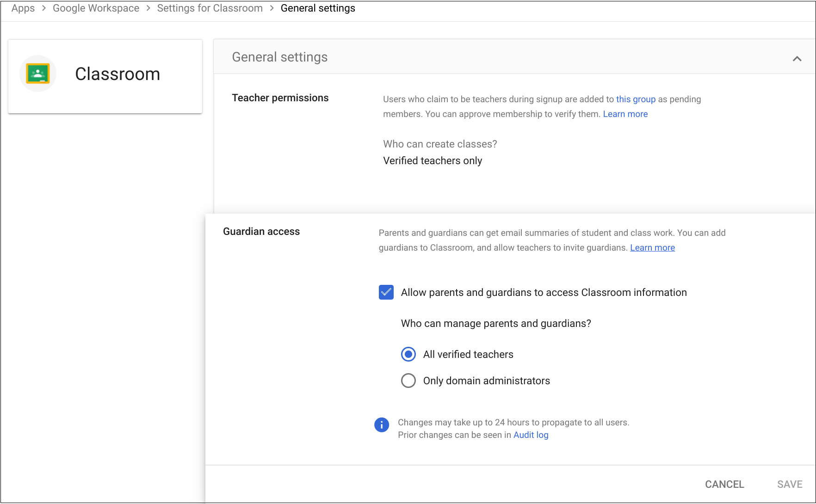Open Learn more under Teacher permissions

tap(625, 114)
